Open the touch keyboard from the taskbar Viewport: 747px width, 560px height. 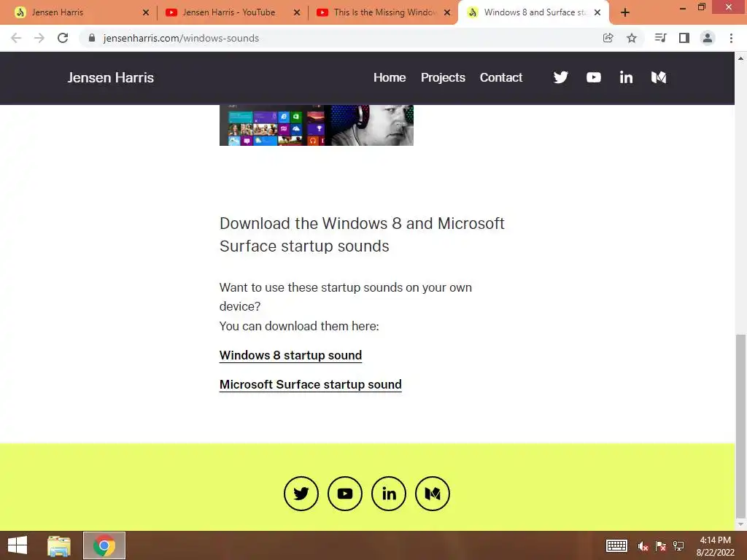[616, 545]
